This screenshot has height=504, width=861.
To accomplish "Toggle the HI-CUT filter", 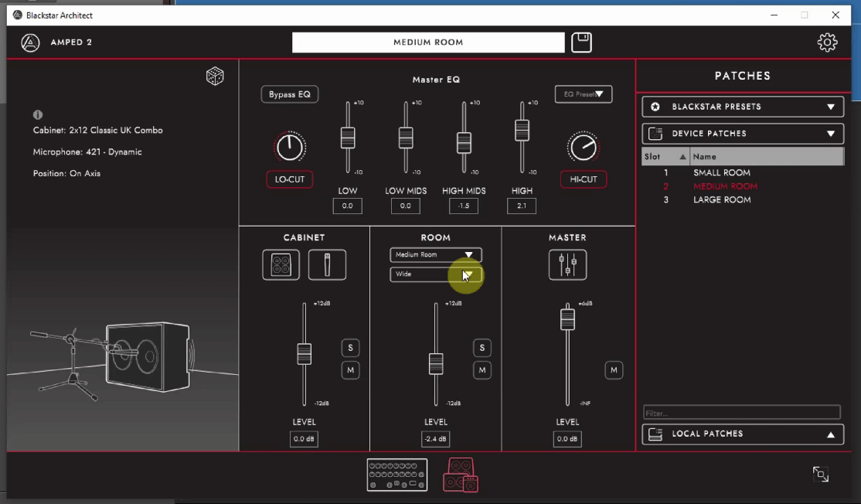I will point(584,179).
